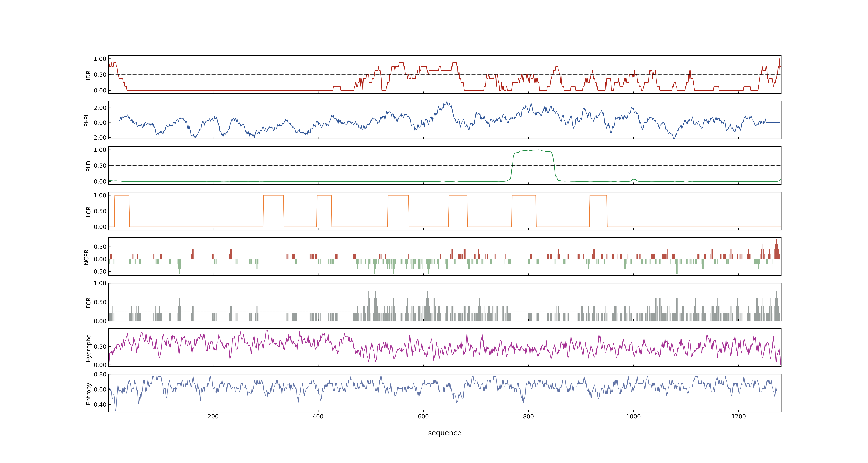Click the 0.50 tick on PLD axis
This screenshot has height=463, width=868.
[x=100, y=165]
